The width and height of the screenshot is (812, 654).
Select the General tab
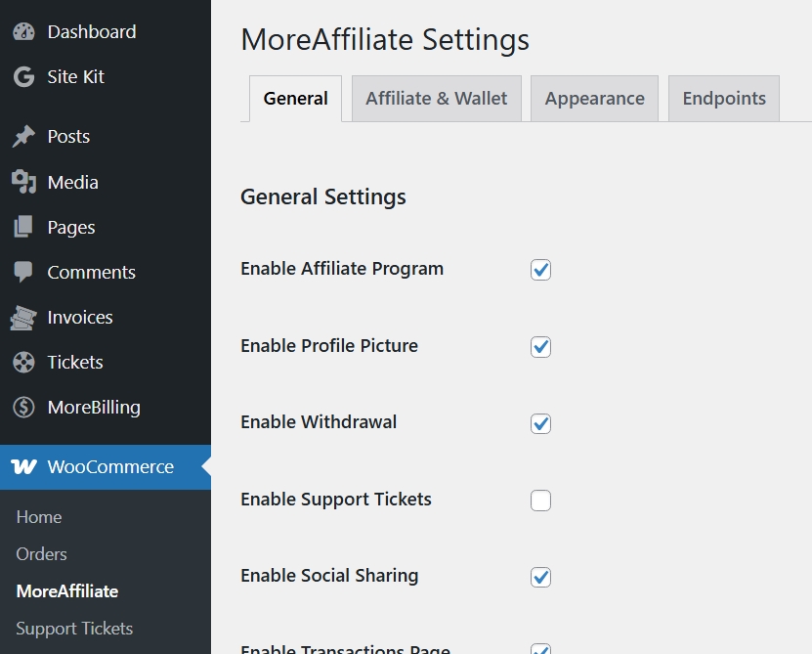pyautogui.click(x=296, y=99)
